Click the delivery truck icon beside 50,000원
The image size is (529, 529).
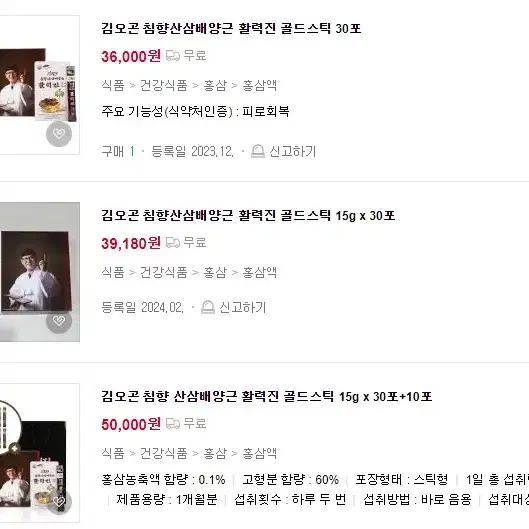[173, 424]
